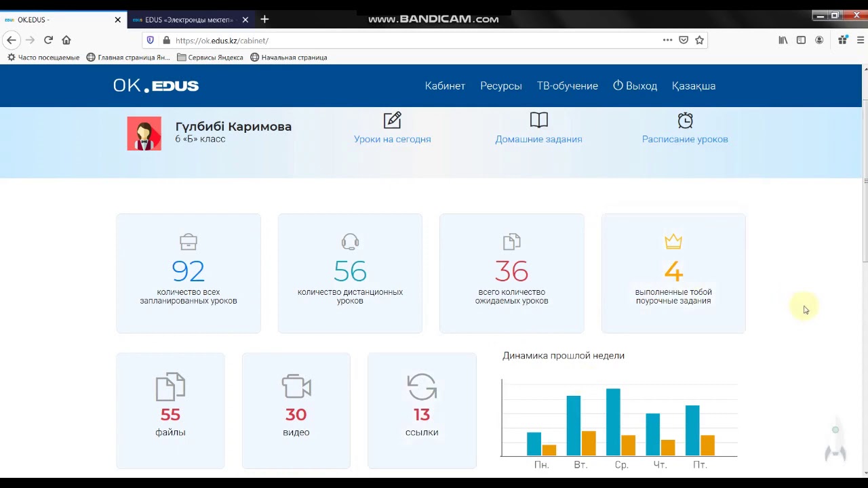Click the browser Back arrow
868x488 pixels.
pos(12,40)
